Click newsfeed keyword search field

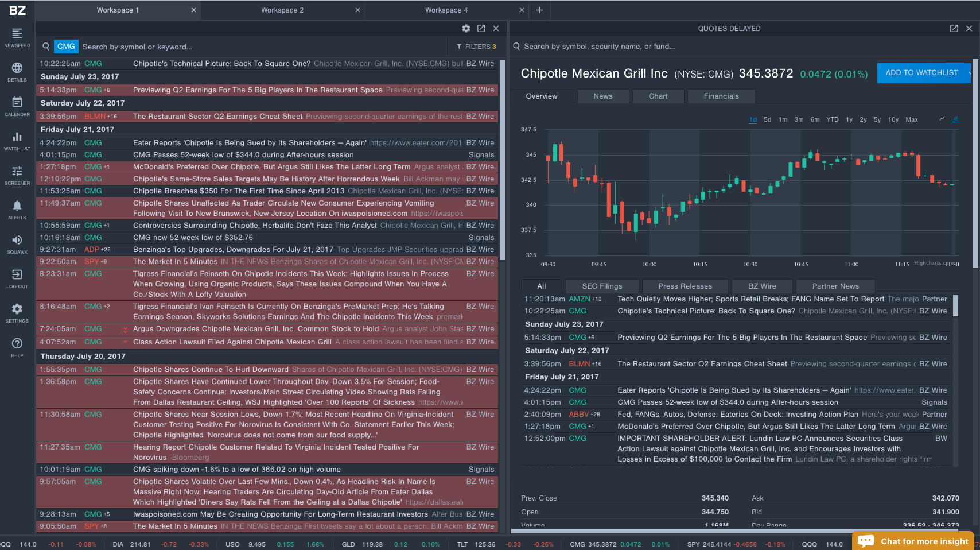[261, 47]
